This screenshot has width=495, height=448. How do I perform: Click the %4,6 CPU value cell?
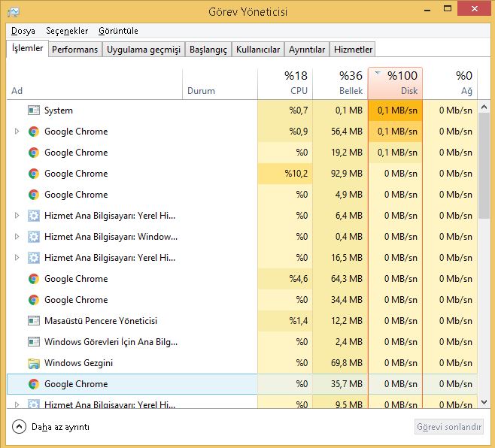pyautogui.click(x=285, y=279)
